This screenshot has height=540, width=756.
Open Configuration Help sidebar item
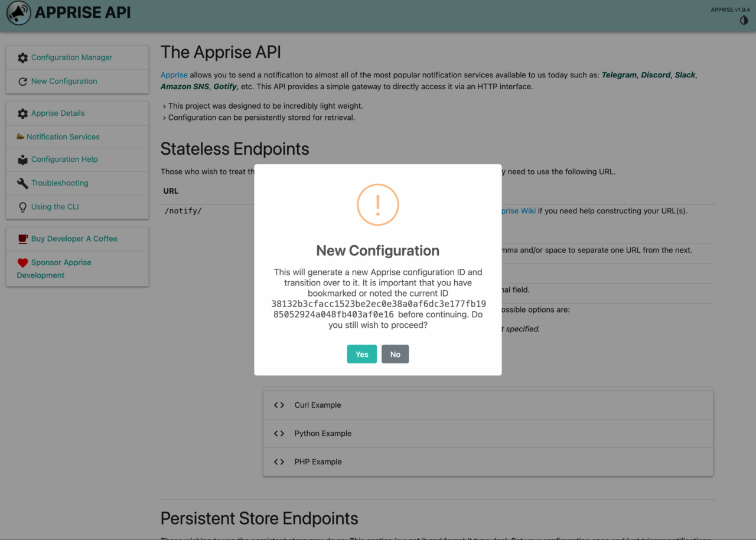click(77, 160)
